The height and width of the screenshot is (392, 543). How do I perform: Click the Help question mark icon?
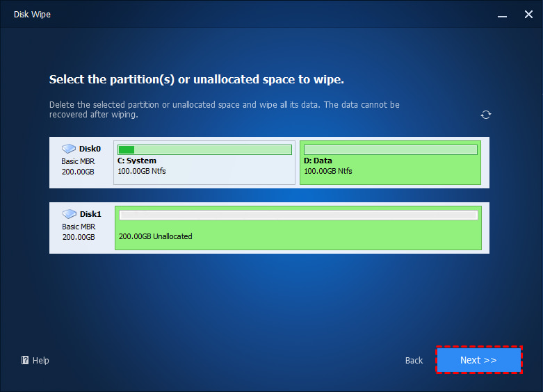(x=25, y=360)
